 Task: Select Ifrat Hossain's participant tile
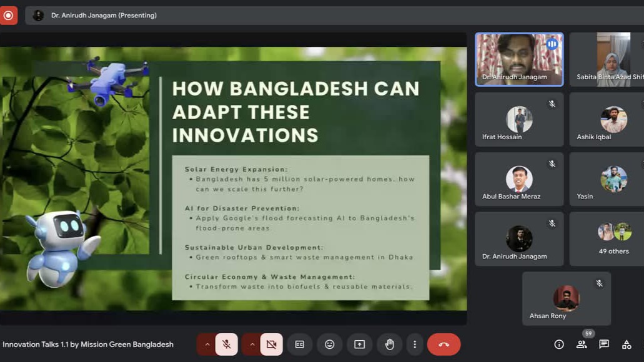(x=519, y=120)
